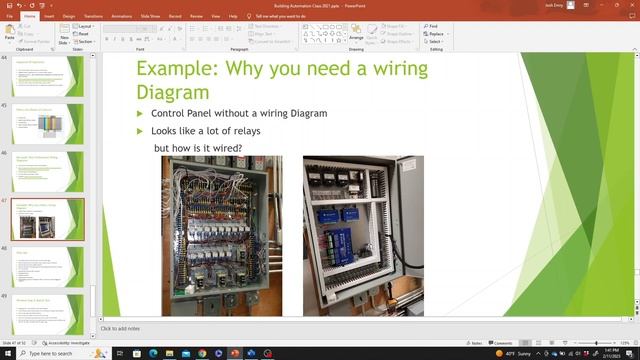Click the zoom slider handle in the status bar
The image size is (640, 360).
(x=596, y=343)
